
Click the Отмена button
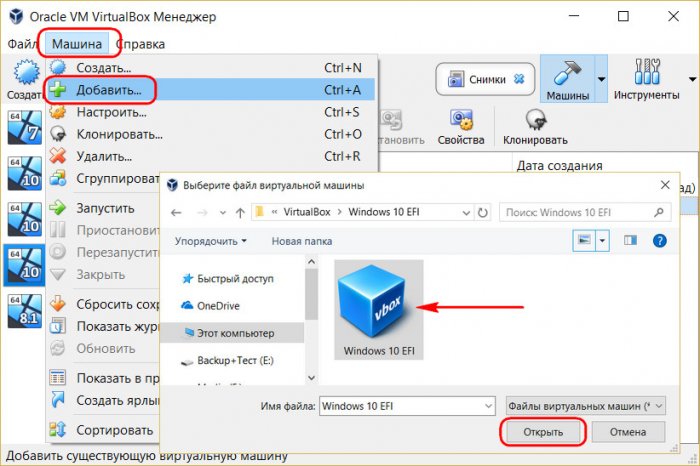tap(628, 432)
